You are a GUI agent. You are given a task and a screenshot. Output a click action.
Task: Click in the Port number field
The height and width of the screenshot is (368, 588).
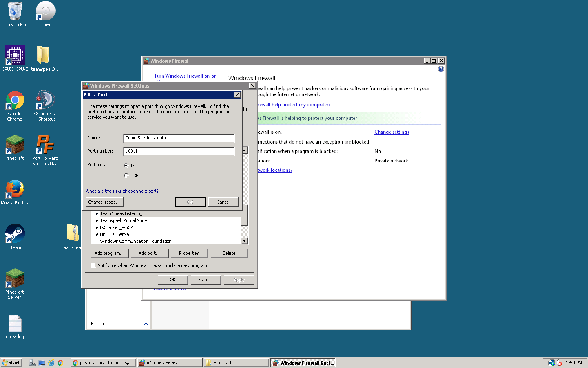click(179, 151)
